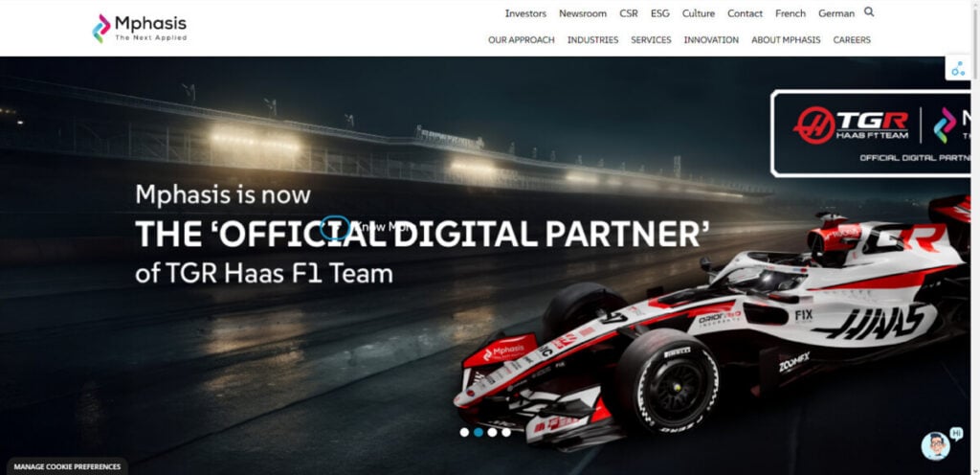Switch site language to German
980x475 pixels.
tap(836, 13)
